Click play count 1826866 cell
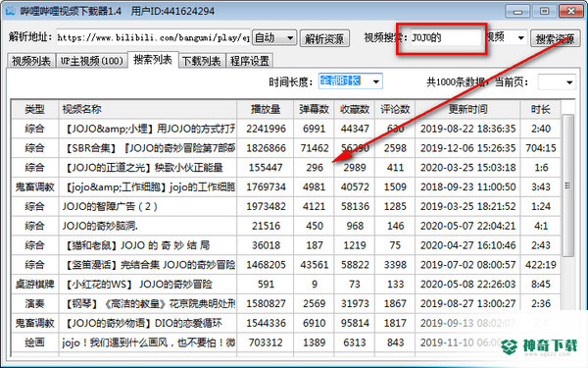Viewport: 588px width, 368px height. [x=266, y=148]
